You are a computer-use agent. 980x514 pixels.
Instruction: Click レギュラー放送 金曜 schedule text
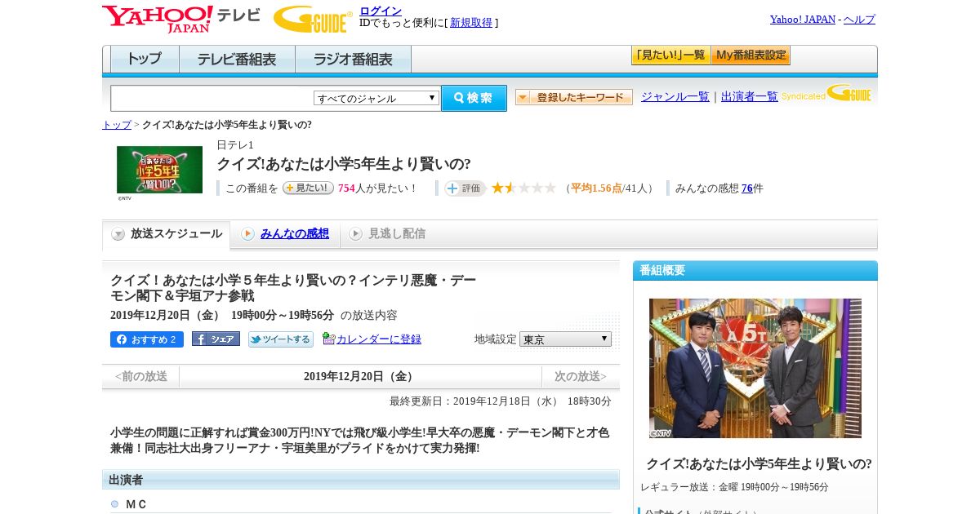point(734,487)
